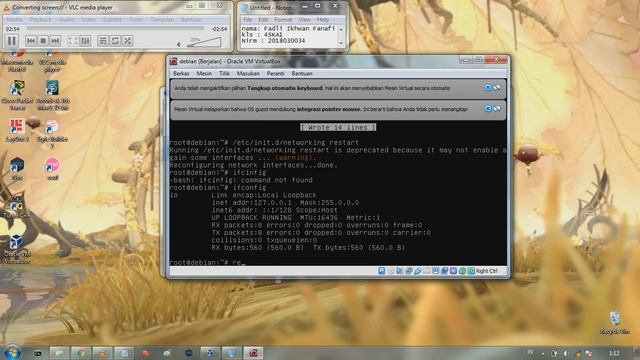Click VirtualBox display status icon

[436, 271]
